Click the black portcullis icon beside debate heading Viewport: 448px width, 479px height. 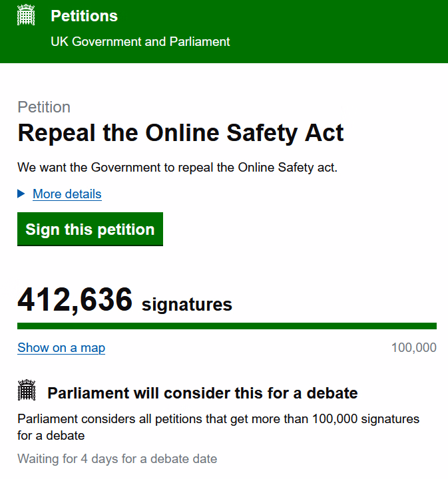pos(27,390)
